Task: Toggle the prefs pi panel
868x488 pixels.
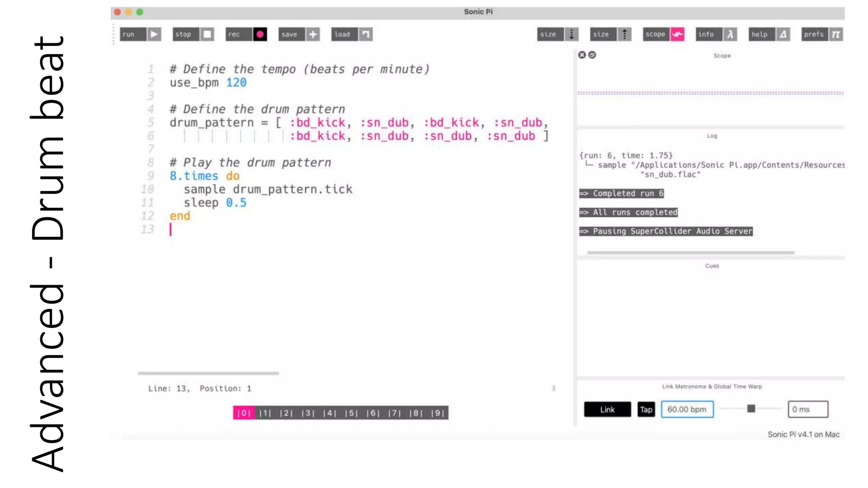Action: [836, 34]
